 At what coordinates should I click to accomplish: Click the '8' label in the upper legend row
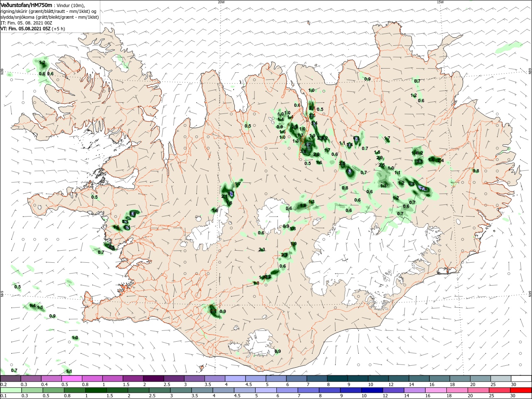pos(328,384)
